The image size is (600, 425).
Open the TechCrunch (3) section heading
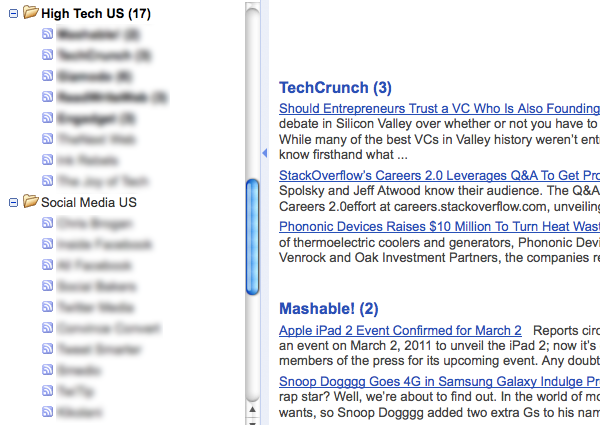pyautogui.click(x=335, y=88)
